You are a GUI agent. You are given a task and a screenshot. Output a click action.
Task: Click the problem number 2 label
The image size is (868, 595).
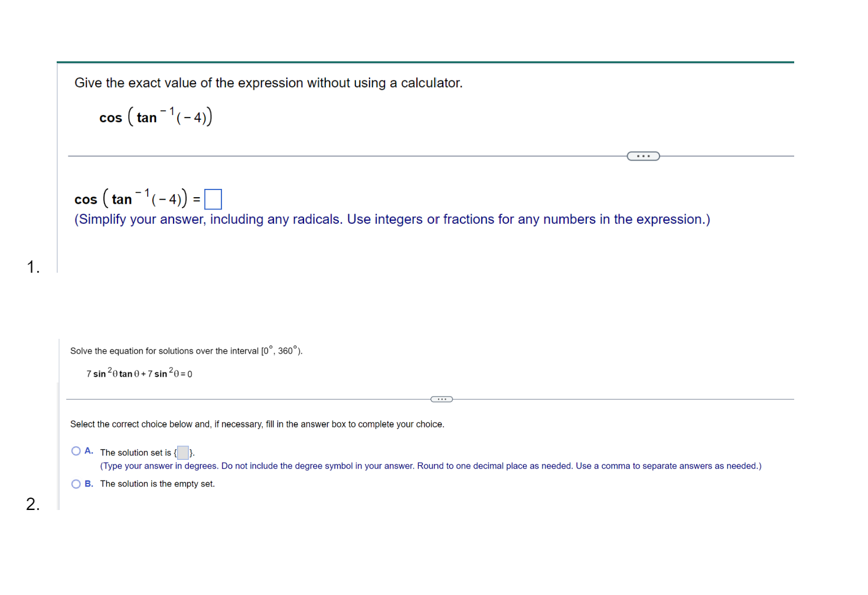(x=32, y=505)
